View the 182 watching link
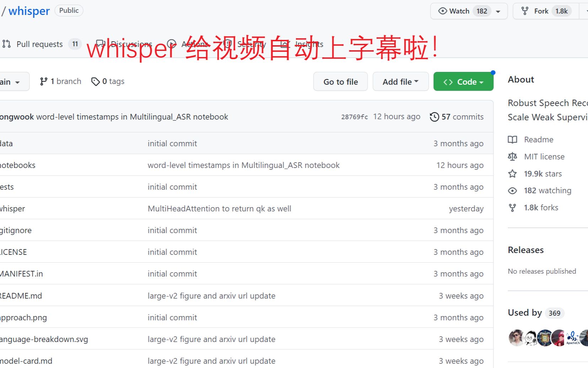 (x=547, y=190)
